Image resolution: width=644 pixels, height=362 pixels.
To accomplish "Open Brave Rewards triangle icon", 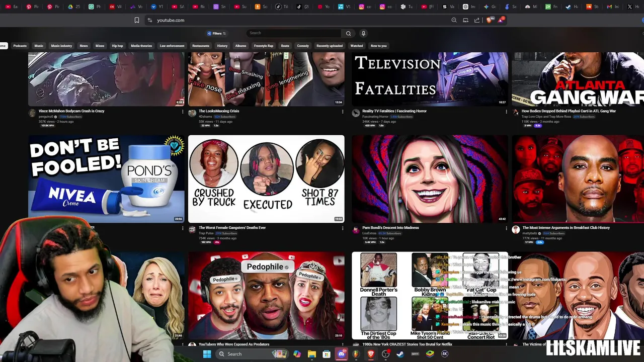I will (x=501, y=20).
